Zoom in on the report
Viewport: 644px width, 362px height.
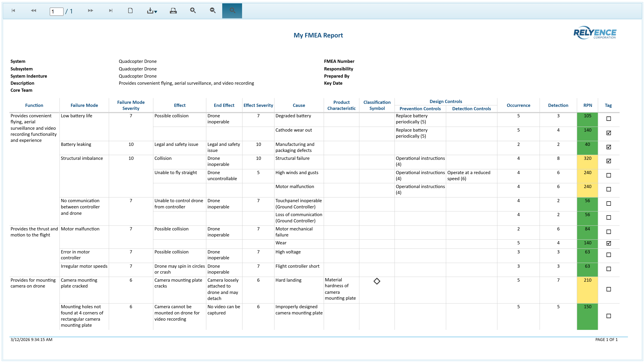[193, 10]
